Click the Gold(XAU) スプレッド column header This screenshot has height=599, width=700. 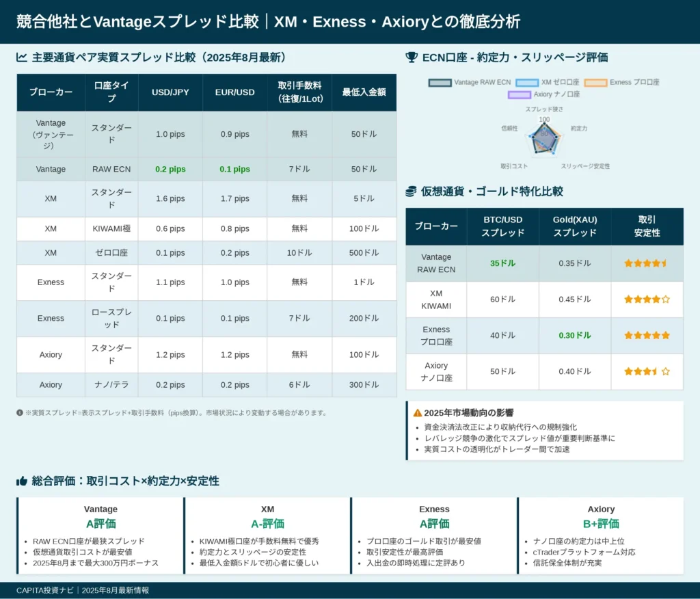point(574,226)
